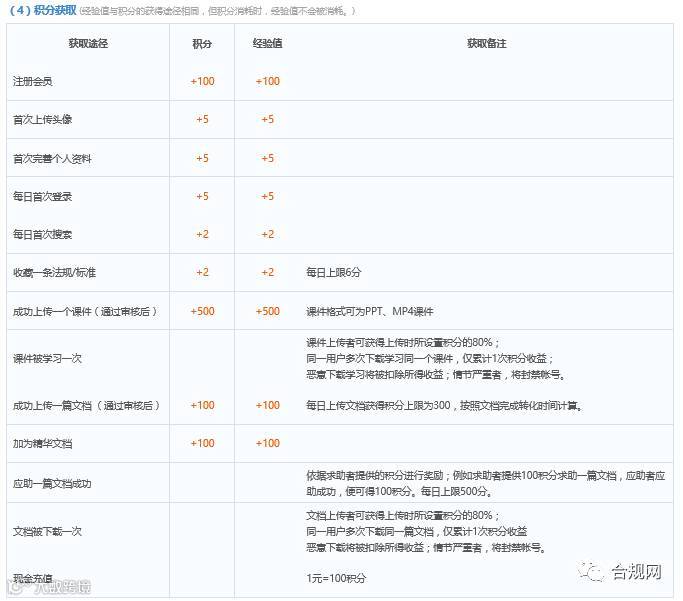The image size is (683, 601).
Task: Select the "课件被学习一次" row label
Action: tap(47, 358)
